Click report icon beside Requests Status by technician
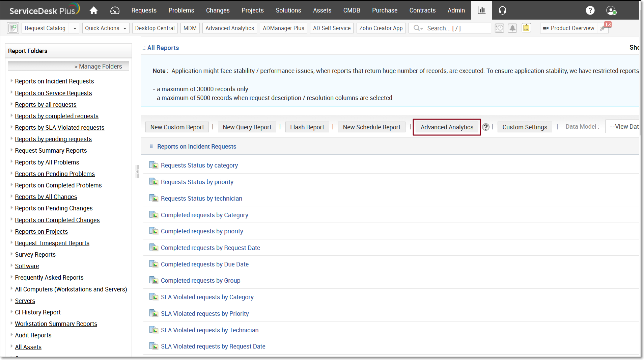Viewport: 644px width, 360px height. click(154, 198)
